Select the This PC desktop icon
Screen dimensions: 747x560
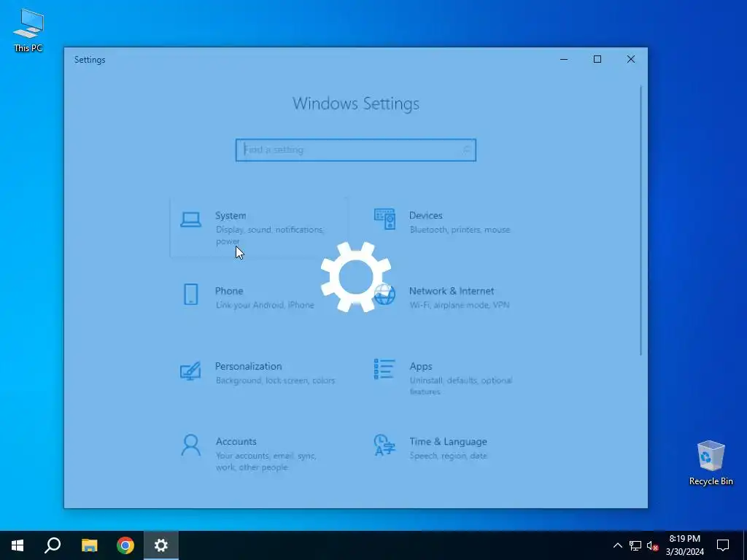coord(28,30)
